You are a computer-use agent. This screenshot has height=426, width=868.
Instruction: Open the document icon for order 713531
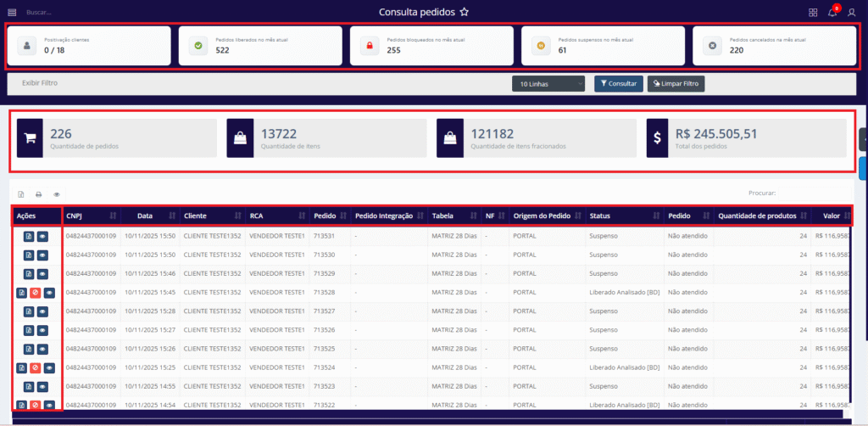[29, 236]
